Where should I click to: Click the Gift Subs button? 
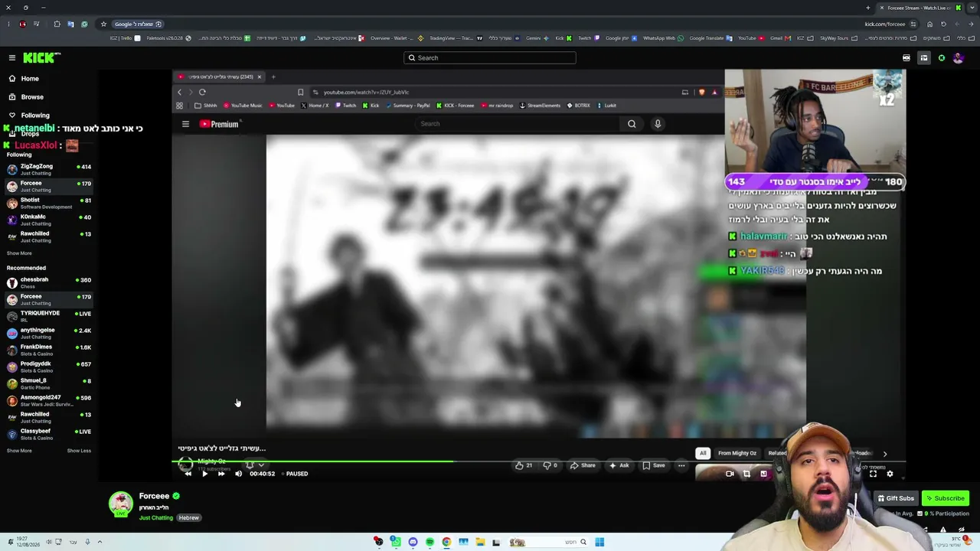coord(895,498)
